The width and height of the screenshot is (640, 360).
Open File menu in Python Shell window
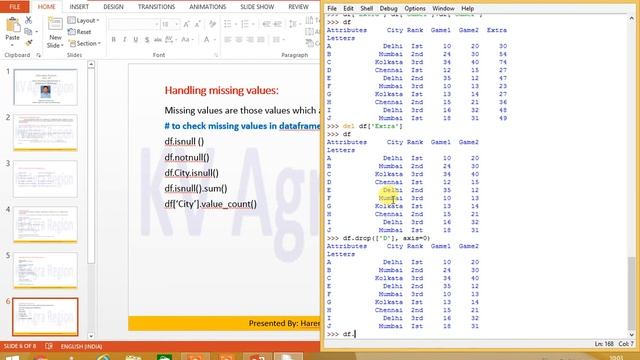coord(332,8)
